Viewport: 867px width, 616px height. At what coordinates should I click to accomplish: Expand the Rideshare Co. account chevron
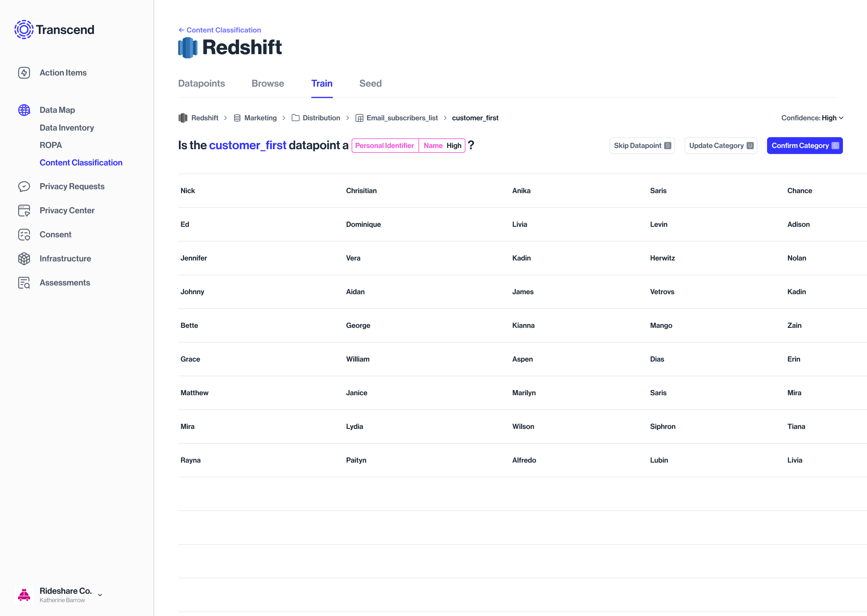coord(100,595)
